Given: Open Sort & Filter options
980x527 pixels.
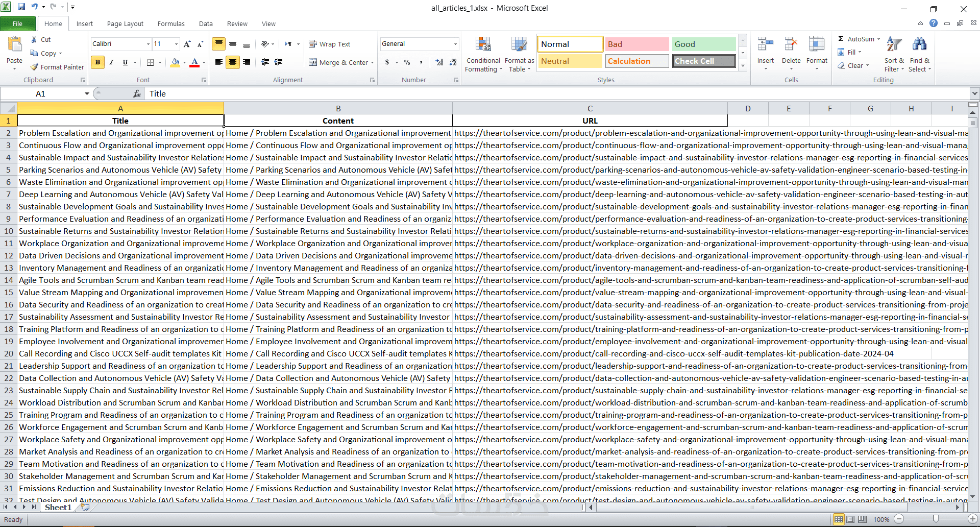Looking at the screenshot, I should click(894, 54).
